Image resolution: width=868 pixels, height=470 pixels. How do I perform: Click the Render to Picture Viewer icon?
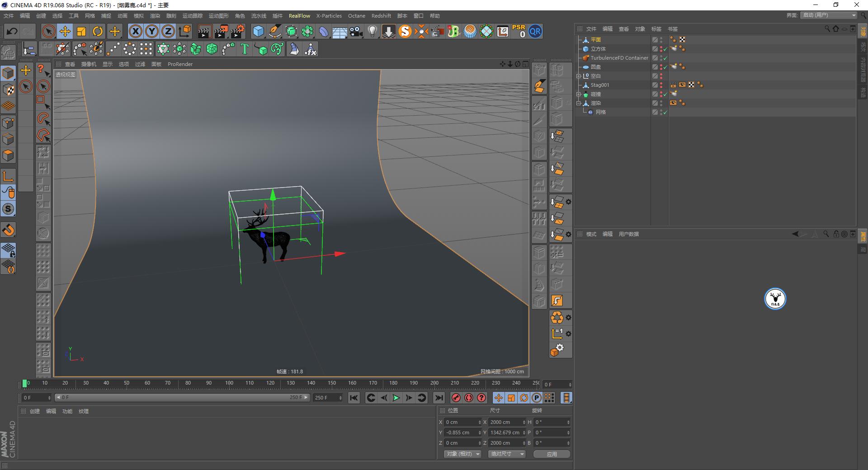pyautogui.click(x=221, y=31)
